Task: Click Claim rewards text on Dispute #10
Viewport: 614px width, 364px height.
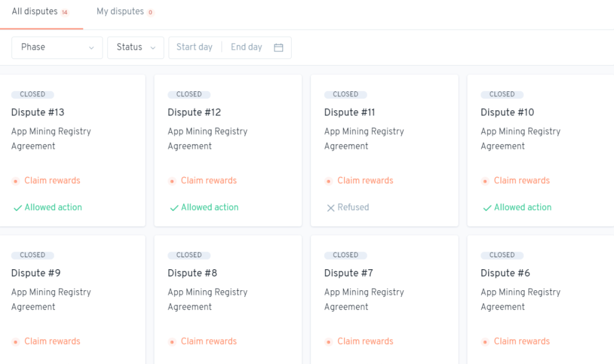Action: (x=521, y=181)
